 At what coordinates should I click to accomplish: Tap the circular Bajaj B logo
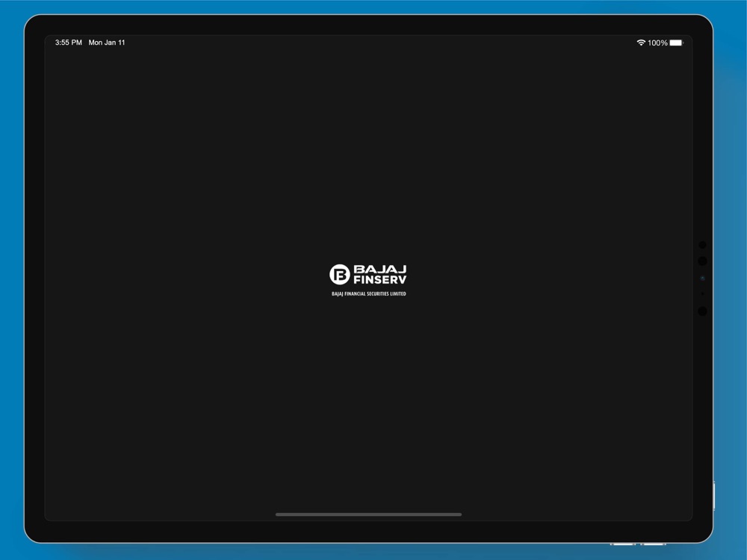(x=340, y=274)
